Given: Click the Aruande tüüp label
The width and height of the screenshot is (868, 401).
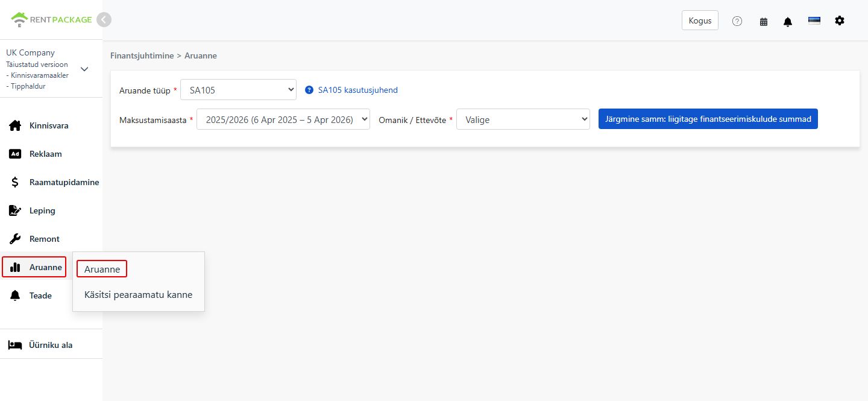Looking at the screenshot, I should [x=145, y=90].
